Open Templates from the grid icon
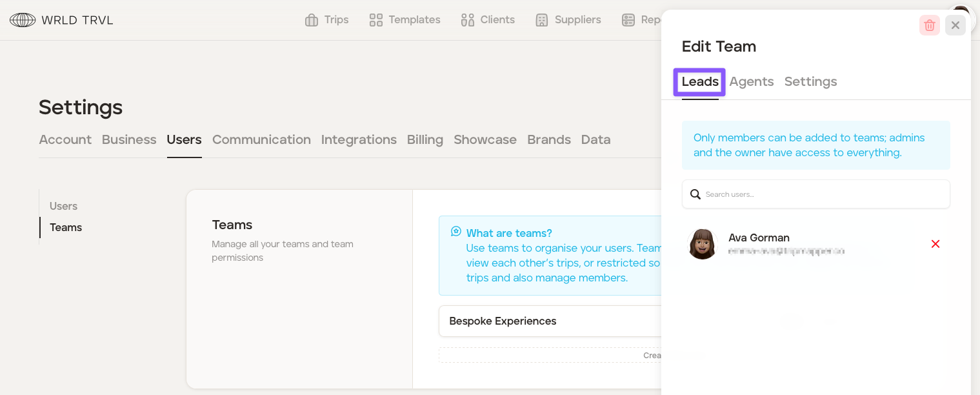Viewport: 980px width, 395px height. (376, 20)
